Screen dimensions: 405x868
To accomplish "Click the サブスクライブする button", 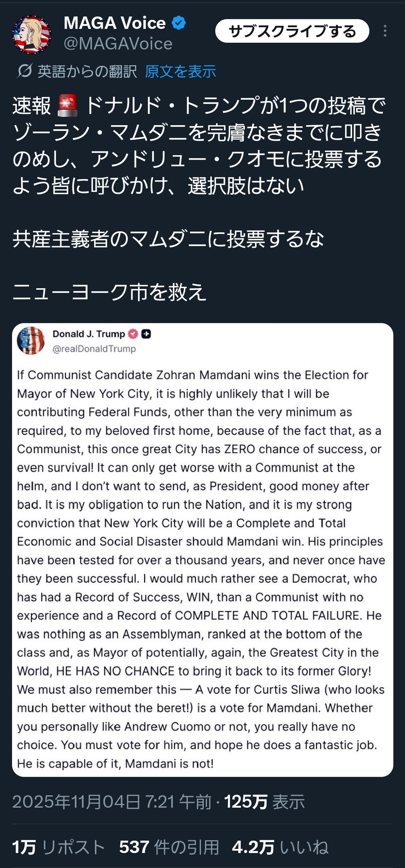I will click(292, 31).
